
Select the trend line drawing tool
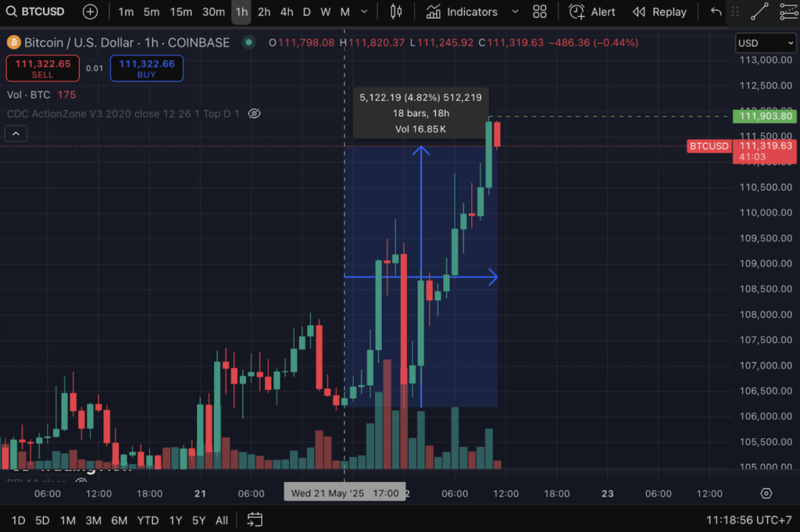(x=759, y=12)
